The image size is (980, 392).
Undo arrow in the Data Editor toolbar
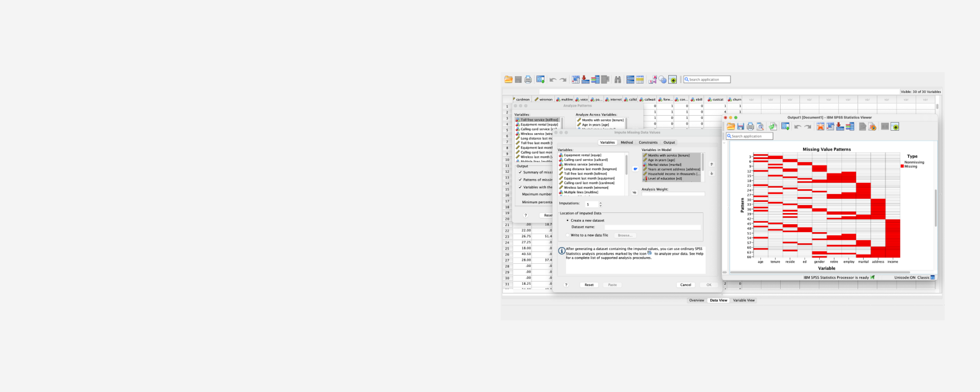click(x=553, y=79)
